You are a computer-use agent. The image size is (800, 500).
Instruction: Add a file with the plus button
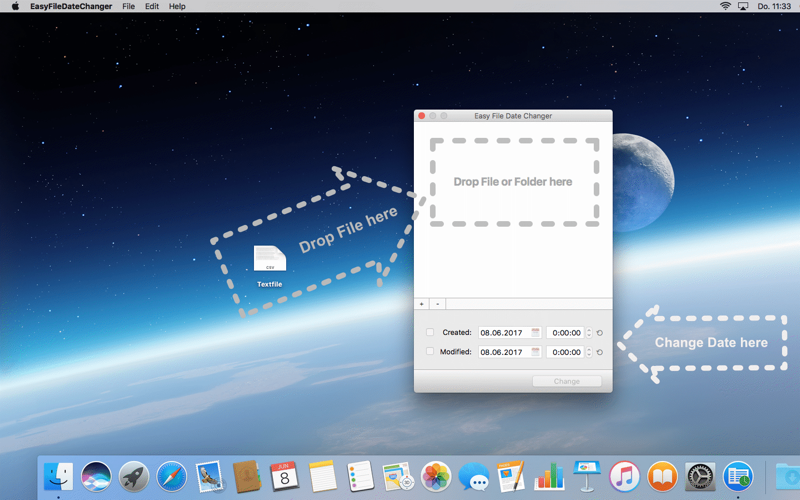tap(421, 304)
